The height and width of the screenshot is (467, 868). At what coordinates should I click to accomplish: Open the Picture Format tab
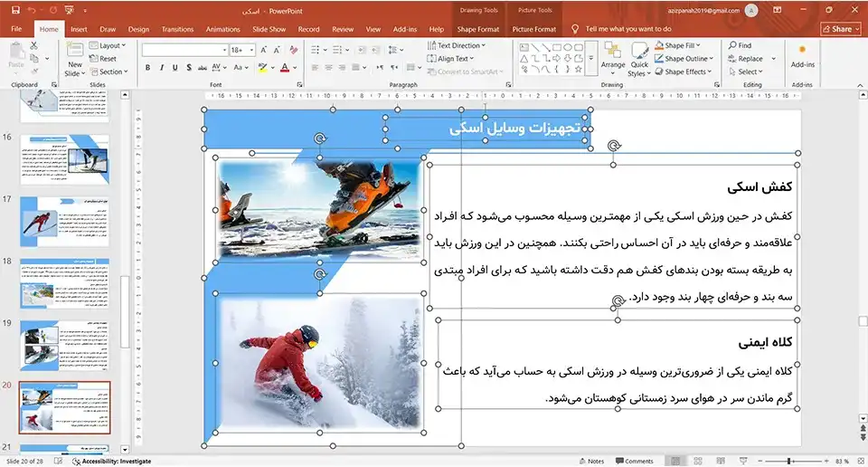[x=534, y=29]
